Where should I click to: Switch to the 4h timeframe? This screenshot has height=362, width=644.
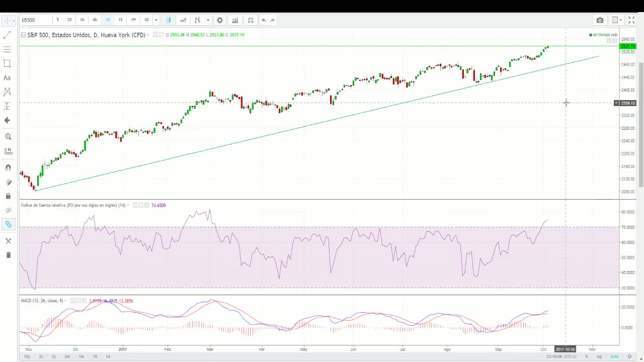(x=95, y=20)
